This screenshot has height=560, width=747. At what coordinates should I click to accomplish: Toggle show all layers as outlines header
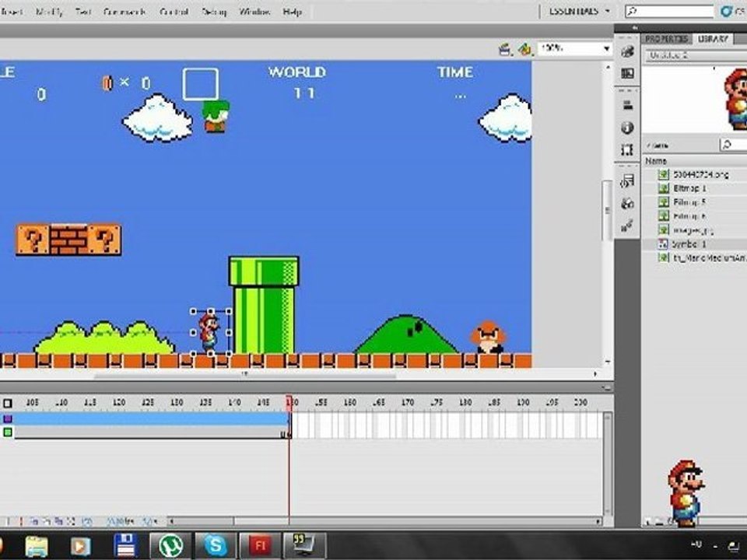coord(8,404)
